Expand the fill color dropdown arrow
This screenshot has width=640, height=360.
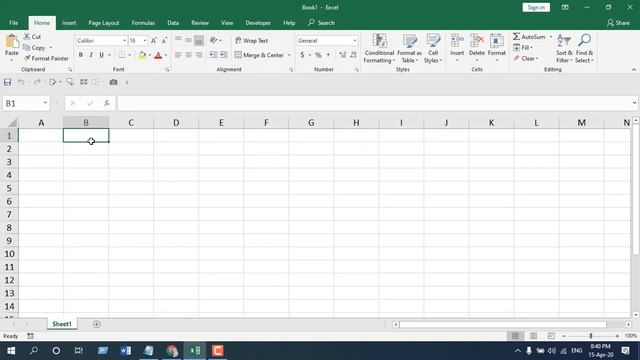click(149, 55)
